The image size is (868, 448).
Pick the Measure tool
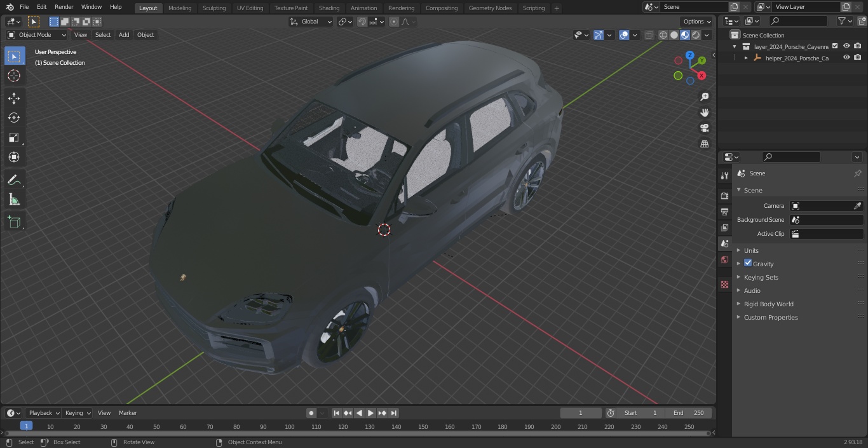(x=14, y=200)
